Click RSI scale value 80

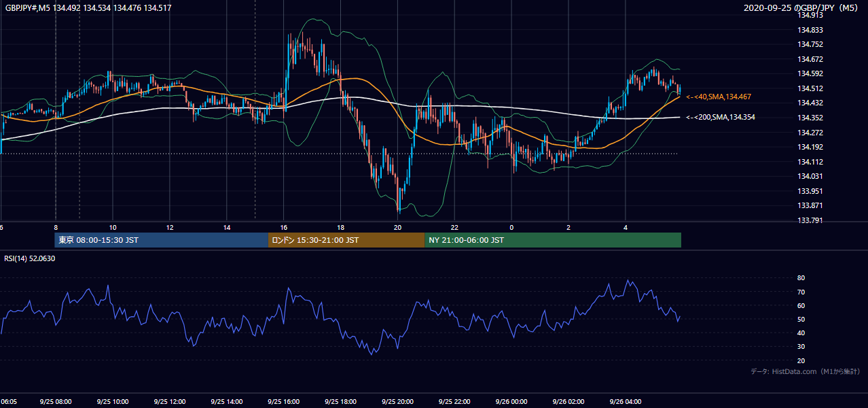801,278
